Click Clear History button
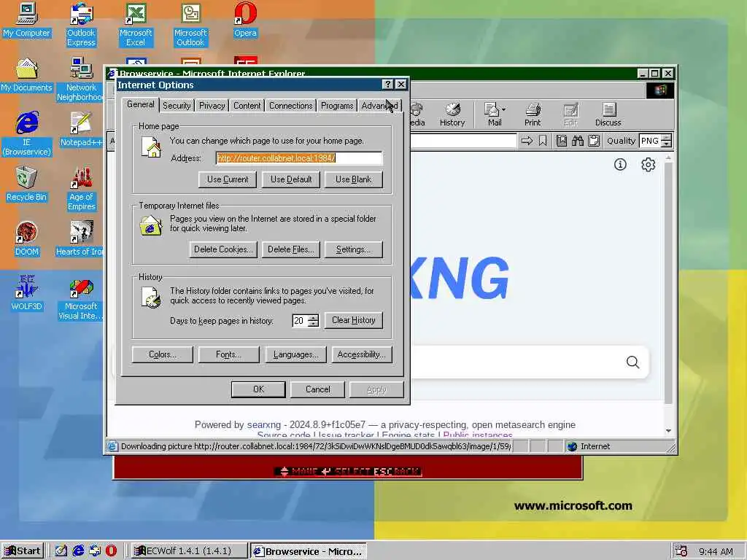The image size is (747, 560). pos(354,320)
